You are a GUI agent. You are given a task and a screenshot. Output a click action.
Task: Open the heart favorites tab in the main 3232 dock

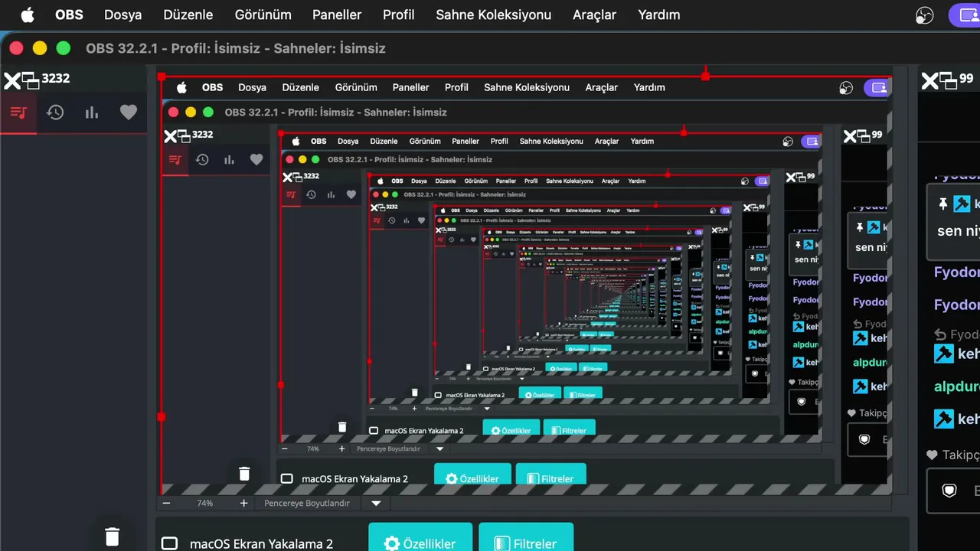pos(129,112)
